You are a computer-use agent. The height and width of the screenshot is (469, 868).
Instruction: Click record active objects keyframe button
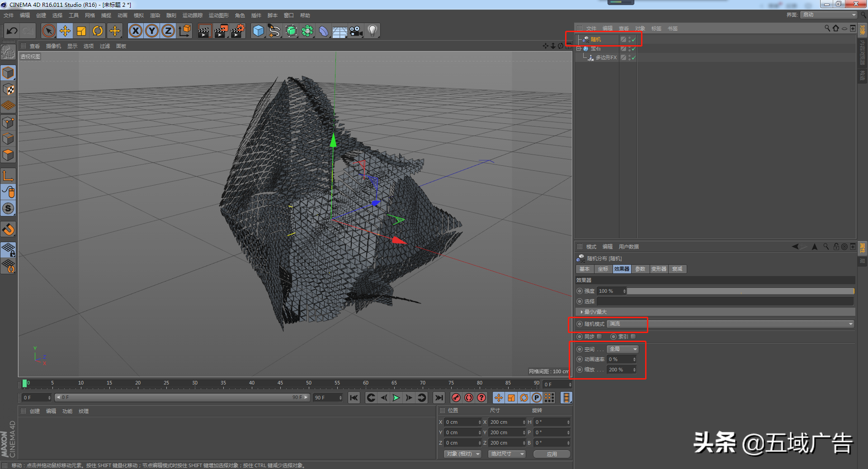(456, 398)
